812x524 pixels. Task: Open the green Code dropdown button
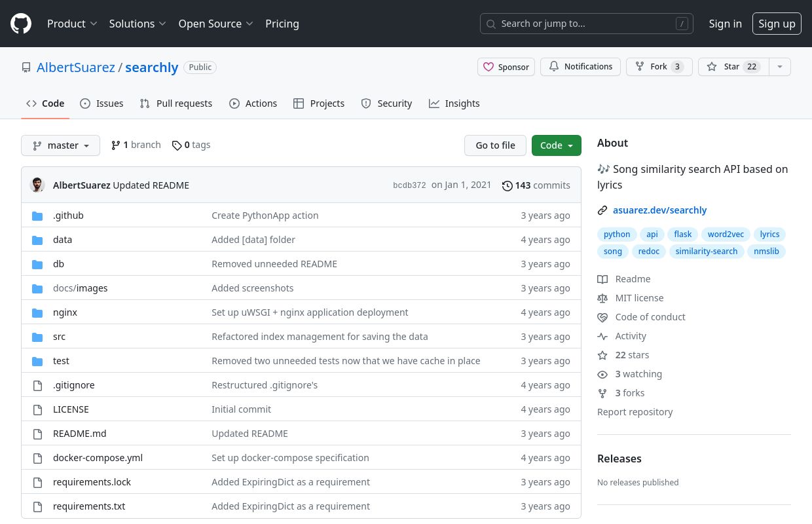(x=557, y=145)
